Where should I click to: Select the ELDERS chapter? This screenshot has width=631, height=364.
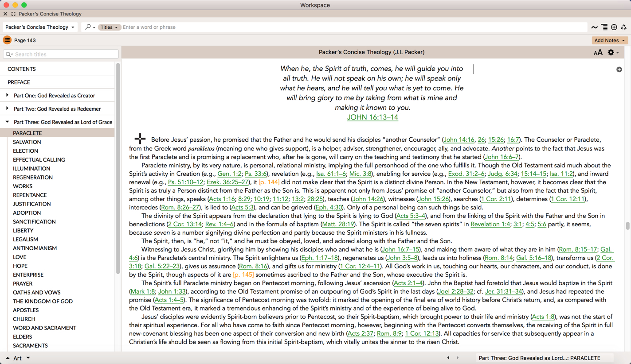click(22, 337)
